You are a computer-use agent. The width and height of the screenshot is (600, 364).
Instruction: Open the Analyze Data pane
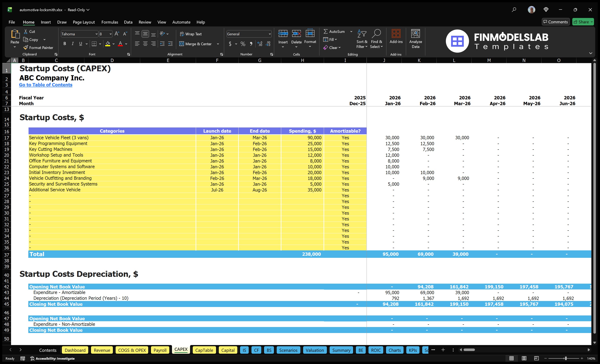tap(416, 39)
